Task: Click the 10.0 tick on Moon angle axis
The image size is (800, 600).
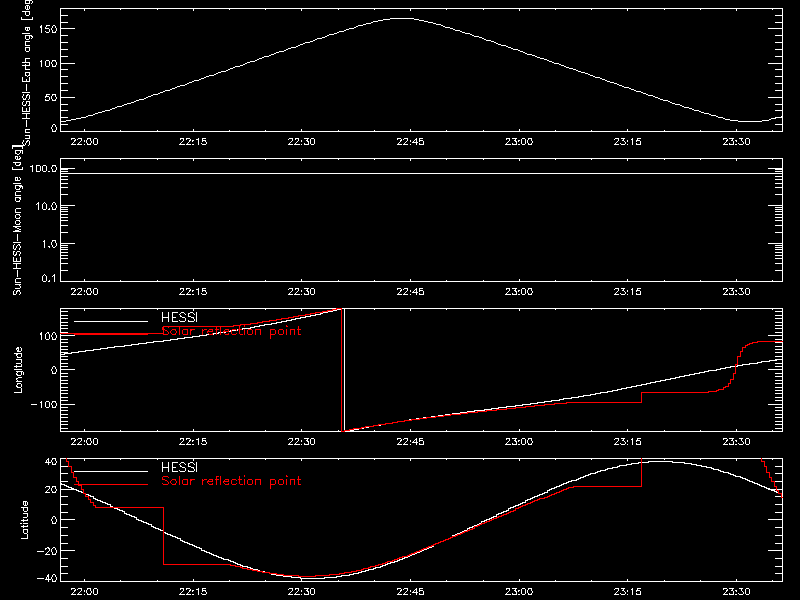Action: pyautogui.click(x=46, y=206)
